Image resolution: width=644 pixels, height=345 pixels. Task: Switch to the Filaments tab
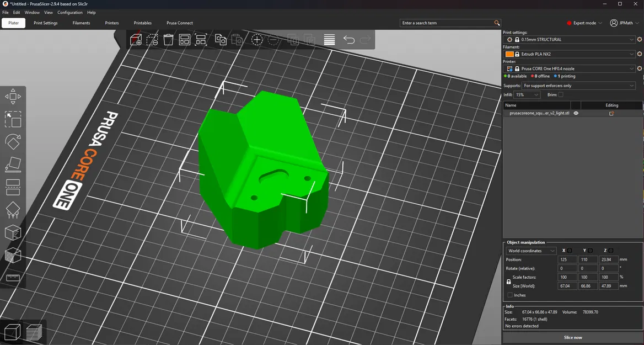(x=81, y=23)
